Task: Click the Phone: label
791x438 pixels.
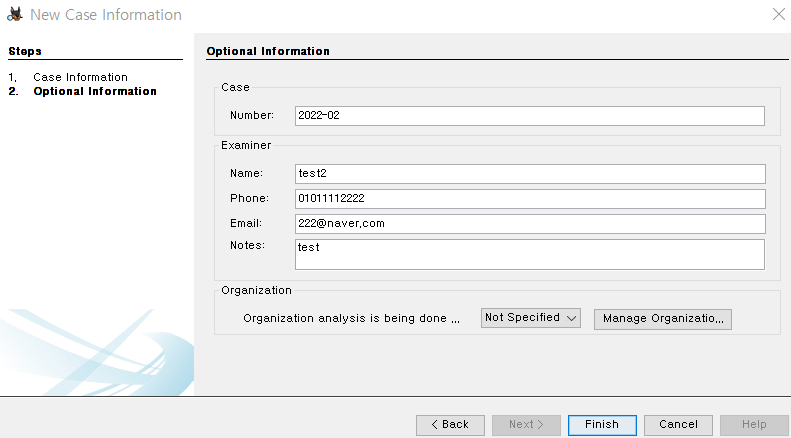Action: click(249, 198)
